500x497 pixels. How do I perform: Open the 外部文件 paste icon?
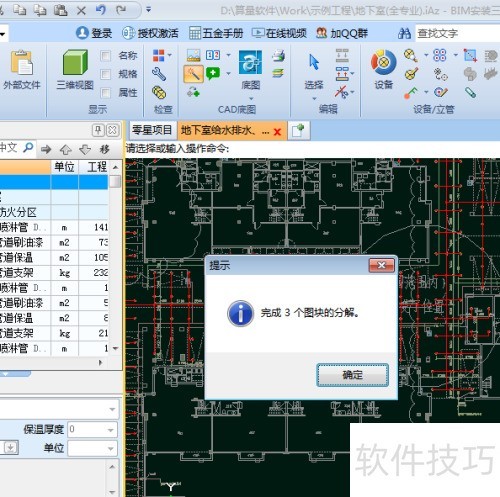(x=22, y=63)
